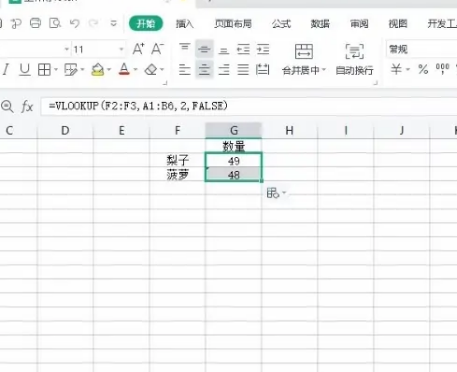457x372 pixels.
Task: Toggle italic formatting
Action: tap(5, 70)
